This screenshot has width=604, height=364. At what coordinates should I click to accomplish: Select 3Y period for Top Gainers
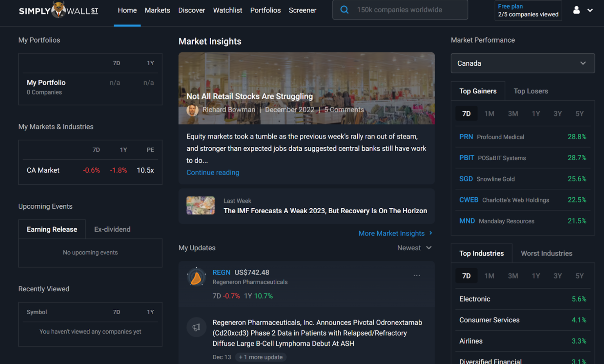click(x=558, y=114)
